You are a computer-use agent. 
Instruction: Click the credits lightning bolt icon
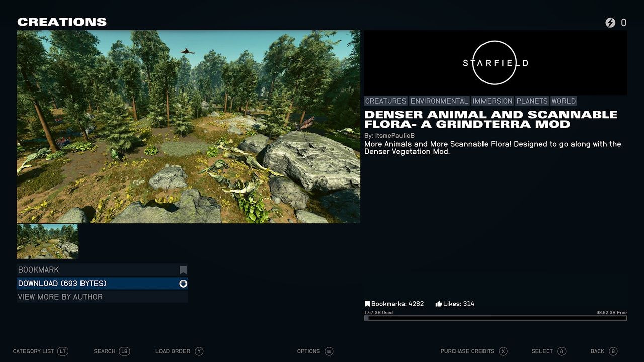click(x=610, y=23)
